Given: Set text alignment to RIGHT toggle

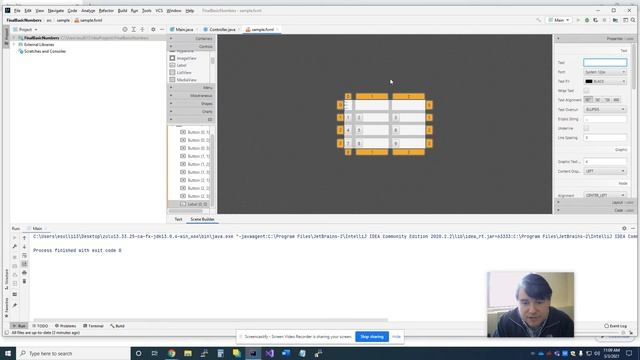Looking at the screenshot, I should pyautogui.click(x=607, y=100).
